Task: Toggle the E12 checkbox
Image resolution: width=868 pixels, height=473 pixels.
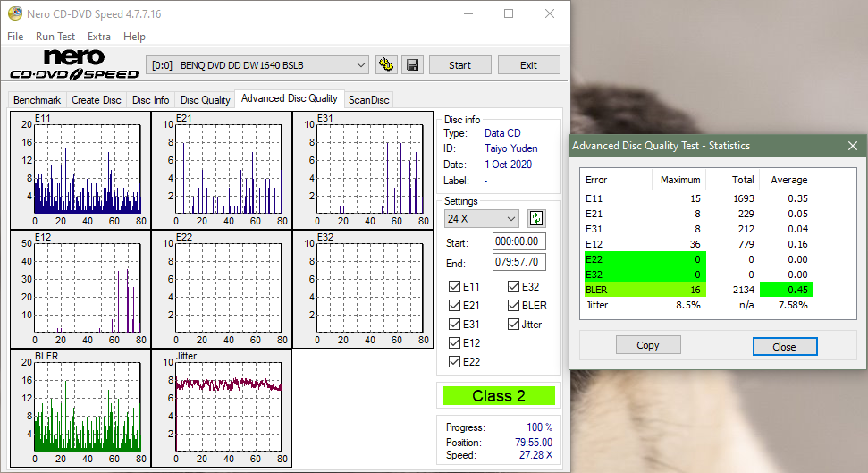Action: click(454, 342)
